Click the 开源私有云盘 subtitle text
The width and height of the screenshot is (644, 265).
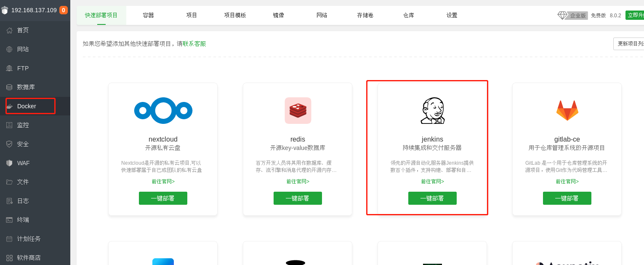click(163, 148)
